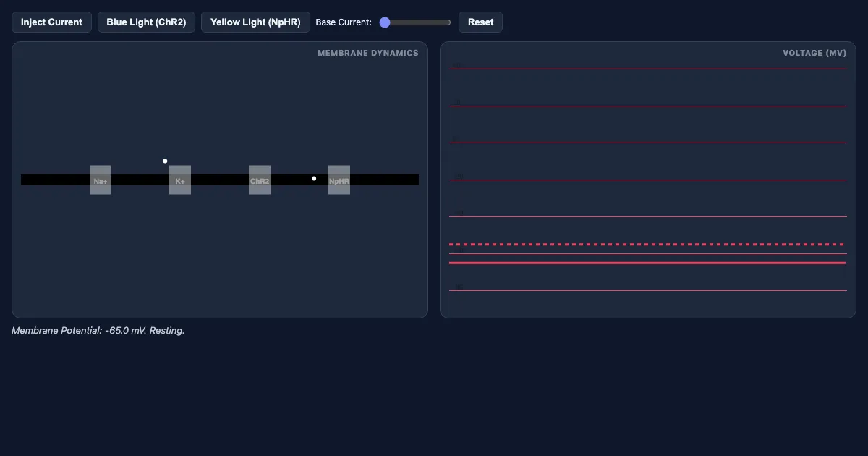Click the Membrane Dynamics panel title

coord(368,53)
